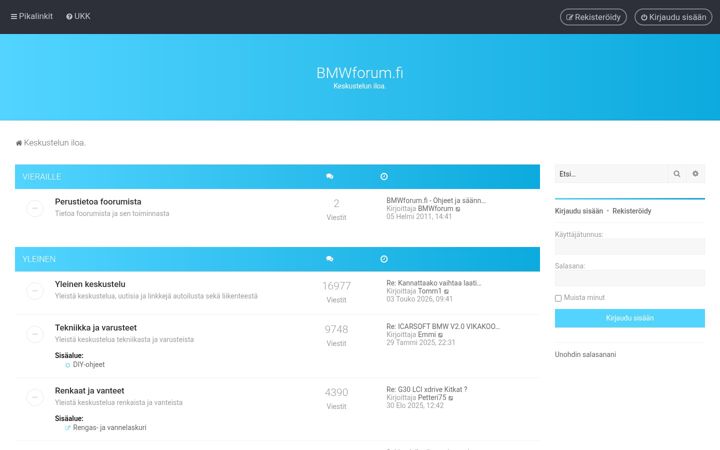The width and height of the screenshot is (720, 450).
Task: Click the sidebar Kirjaudu sisään link
Action: tap(579, 211)
